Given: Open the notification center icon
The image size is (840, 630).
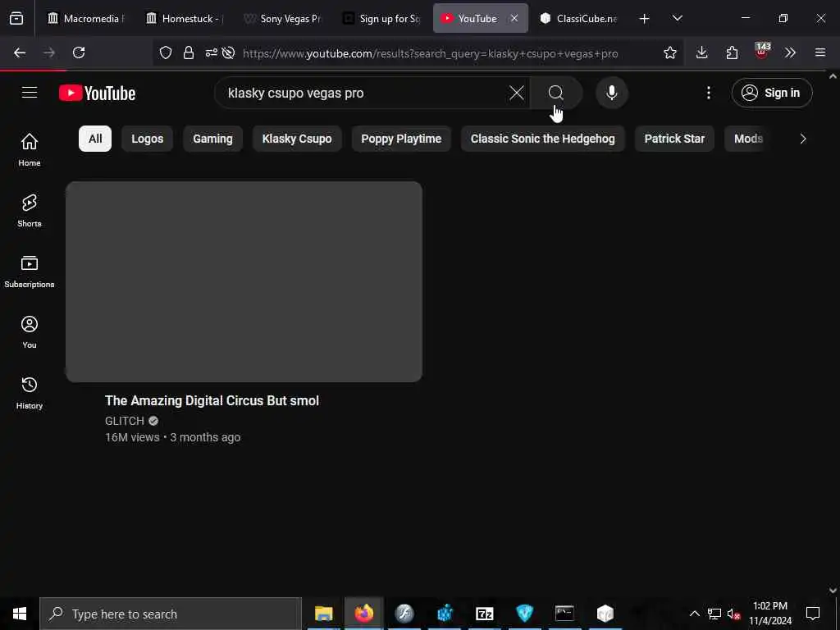Looking at the screenshot, I should pyautogui.click(x=813, y=614).
